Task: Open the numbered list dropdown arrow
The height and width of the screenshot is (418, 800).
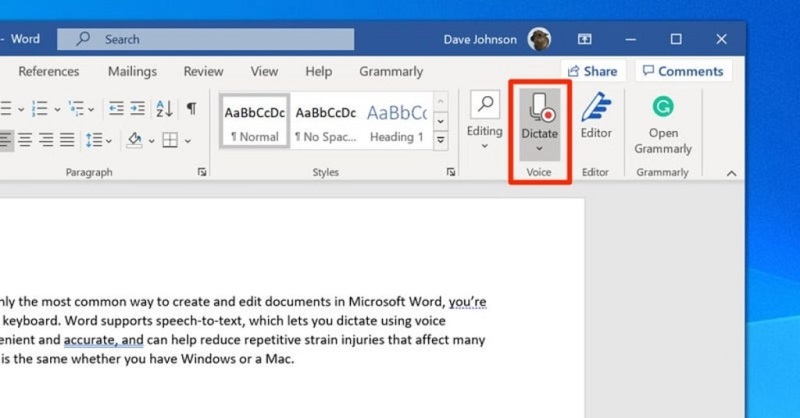Action: coord(57,109)
